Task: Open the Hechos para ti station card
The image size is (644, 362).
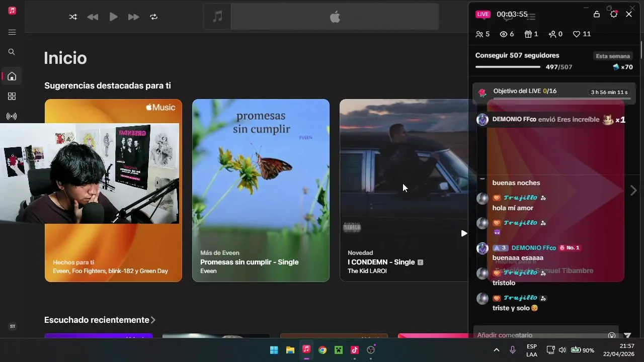Action: click(x=113, y=190)
